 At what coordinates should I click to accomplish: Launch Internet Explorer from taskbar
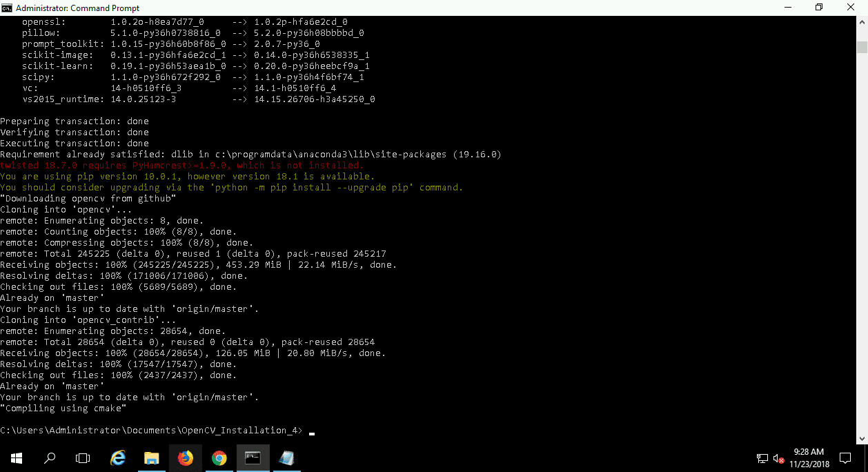click(119, 458)
